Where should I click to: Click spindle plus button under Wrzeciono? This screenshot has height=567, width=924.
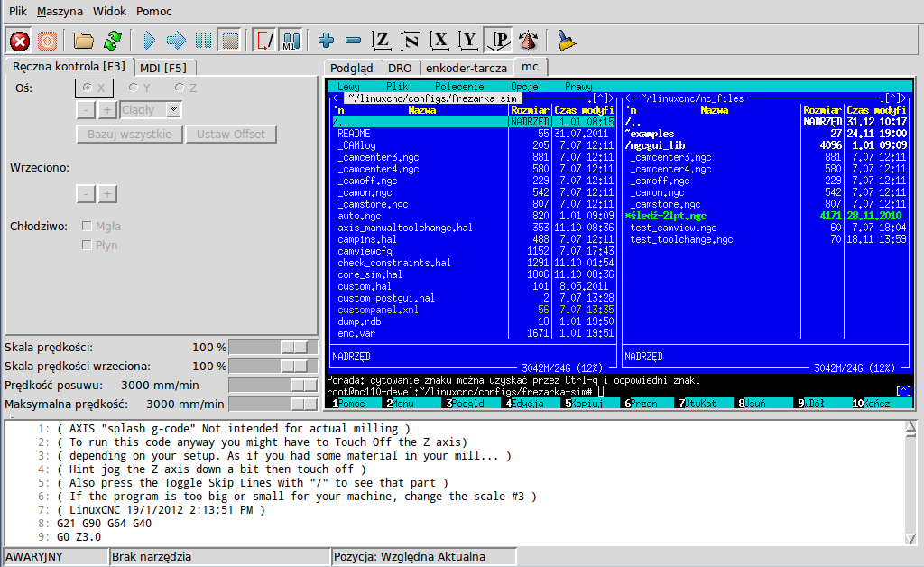point(107,194)
